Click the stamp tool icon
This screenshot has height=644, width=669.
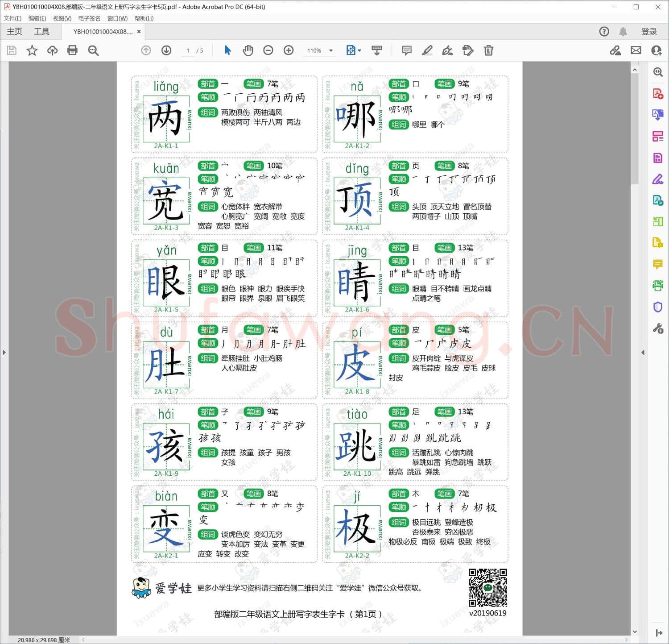pyautogui.click(x=468, y=50)
